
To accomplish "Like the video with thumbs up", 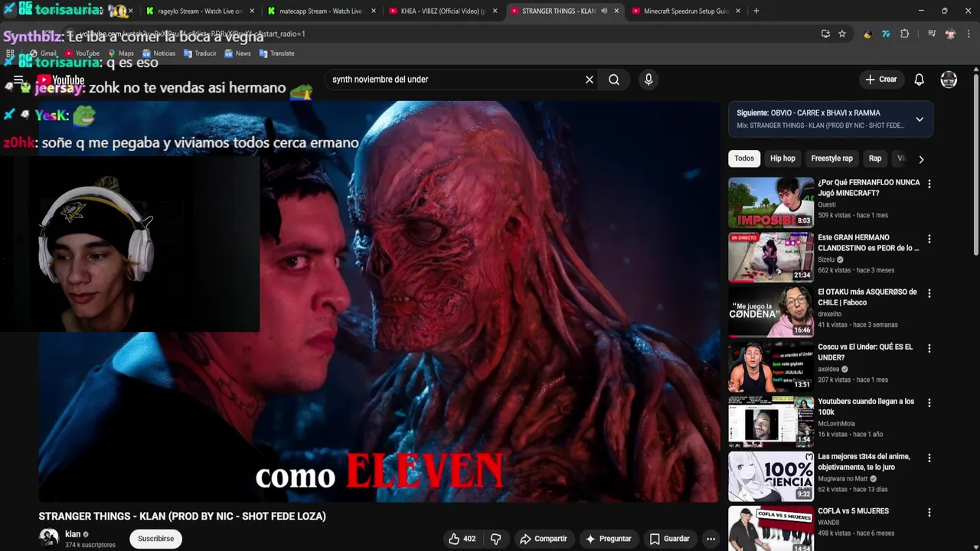I will 462,539.
